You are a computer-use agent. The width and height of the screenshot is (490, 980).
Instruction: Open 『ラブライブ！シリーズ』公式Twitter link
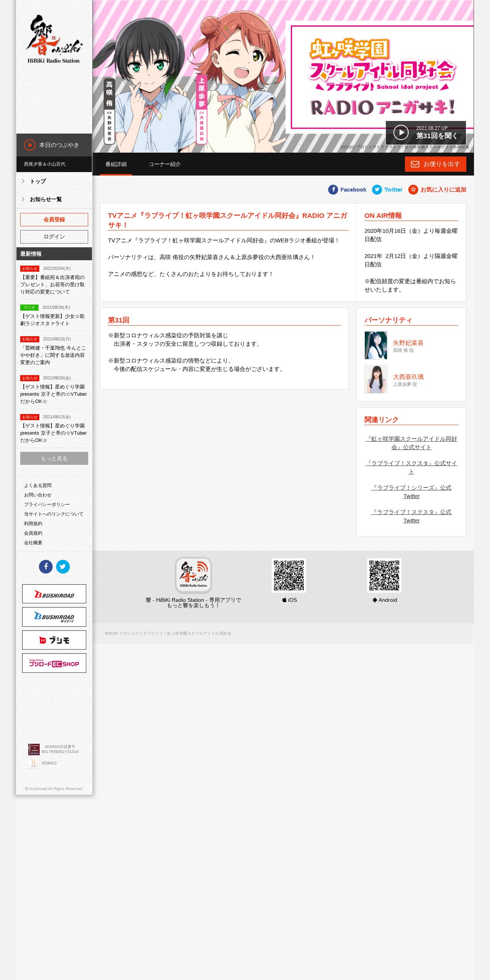(411, 492)
